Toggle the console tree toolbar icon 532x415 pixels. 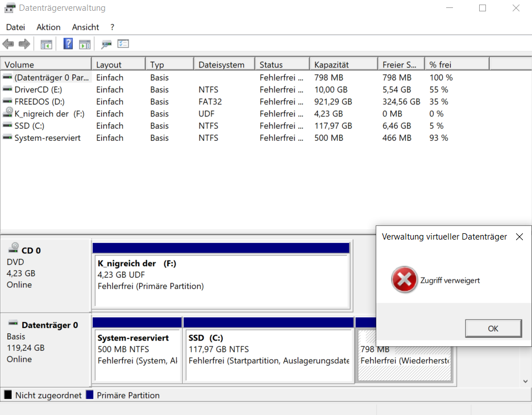pos(47,44)
